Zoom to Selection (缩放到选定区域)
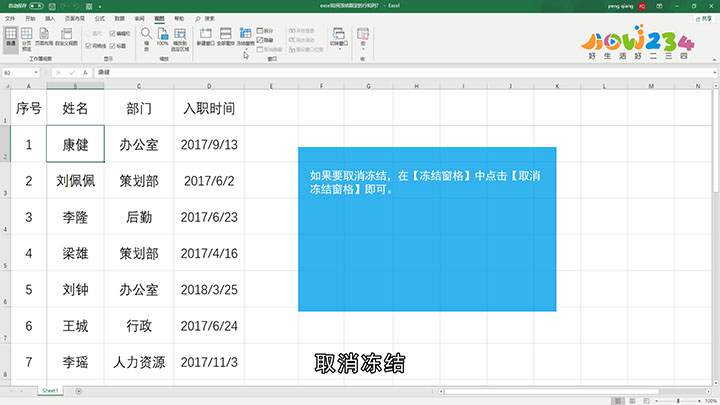The width and height of the screenshot is (720, 405). pos(180,39)
